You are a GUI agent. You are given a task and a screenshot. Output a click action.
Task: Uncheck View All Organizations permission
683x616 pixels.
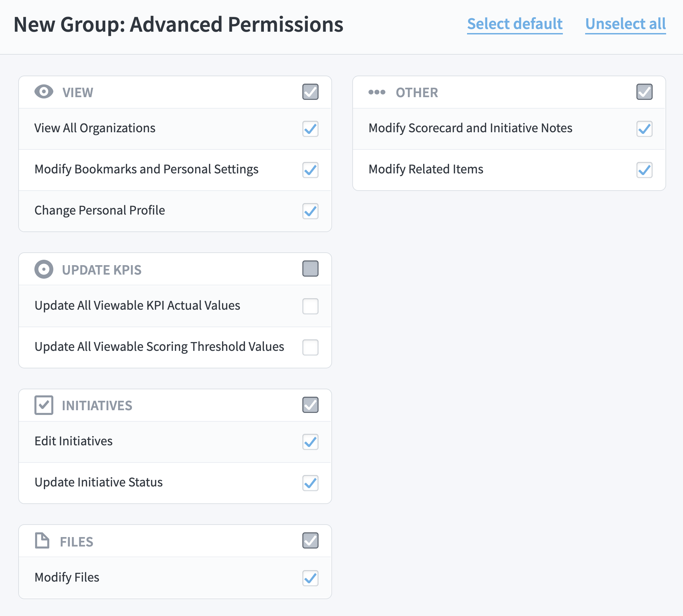click(x=310, y=129)
